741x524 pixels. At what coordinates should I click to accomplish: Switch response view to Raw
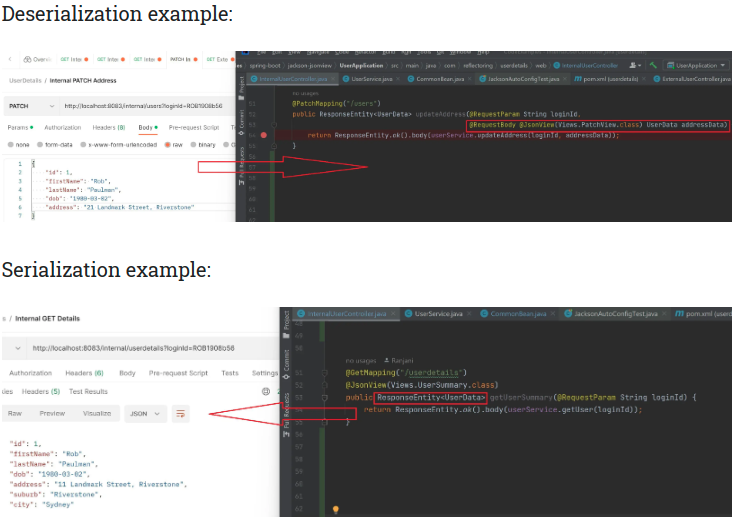tap(15, 413)
